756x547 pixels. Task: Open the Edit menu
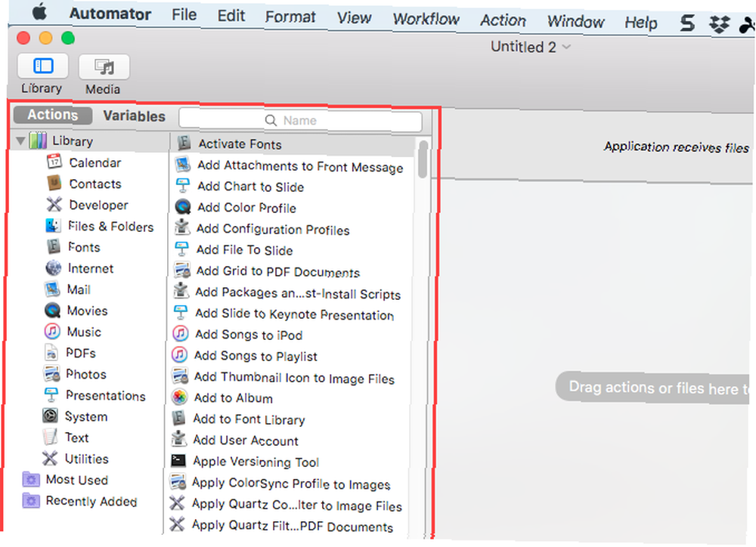231,15
